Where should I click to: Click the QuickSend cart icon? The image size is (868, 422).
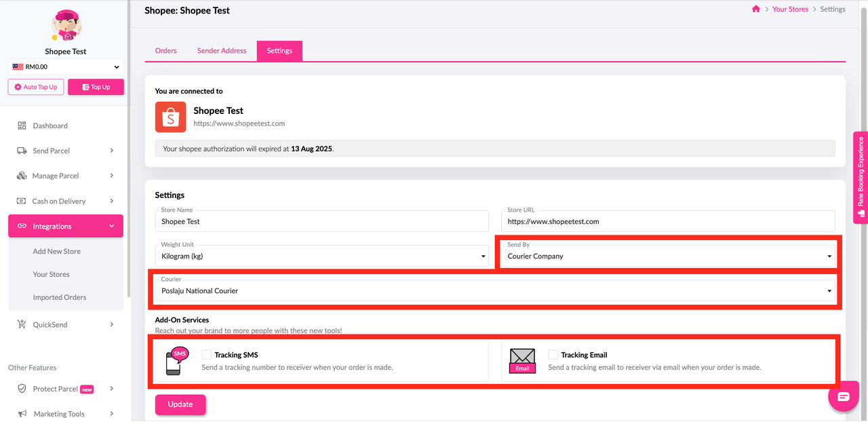22,324
